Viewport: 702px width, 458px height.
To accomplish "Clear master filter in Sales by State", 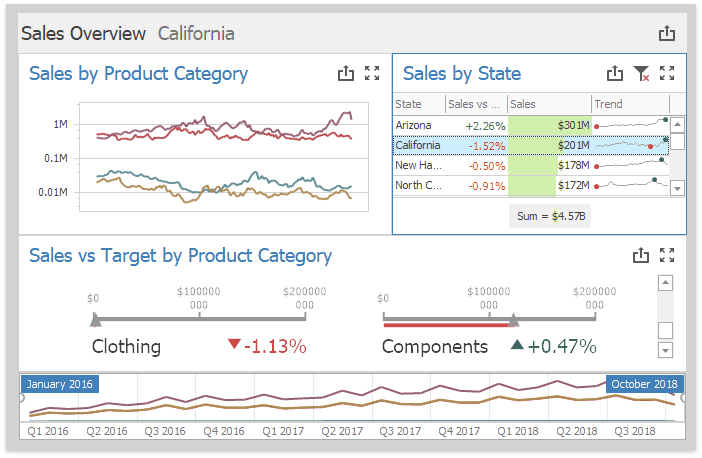I will (x=642, y=73).
